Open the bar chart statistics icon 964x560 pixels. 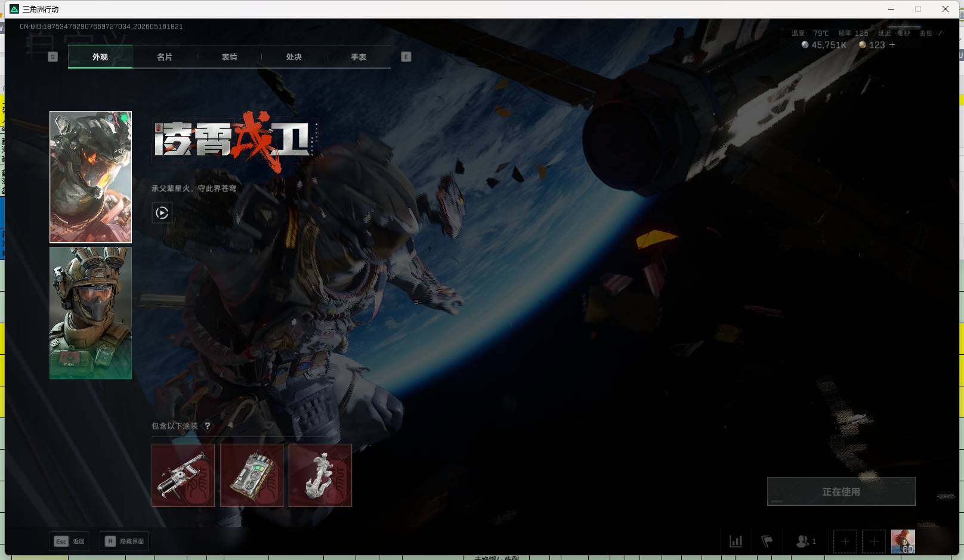tap(736, 542)
